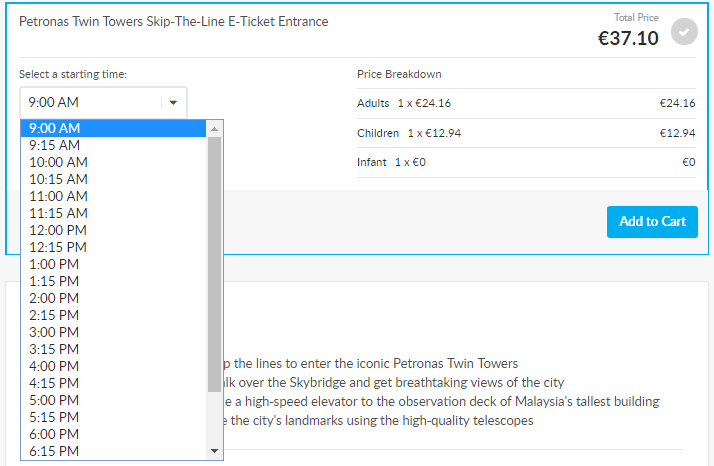Pick the 10:15 AM starting time
Screen dimensions: 714x466
click(x=113, y=179)
